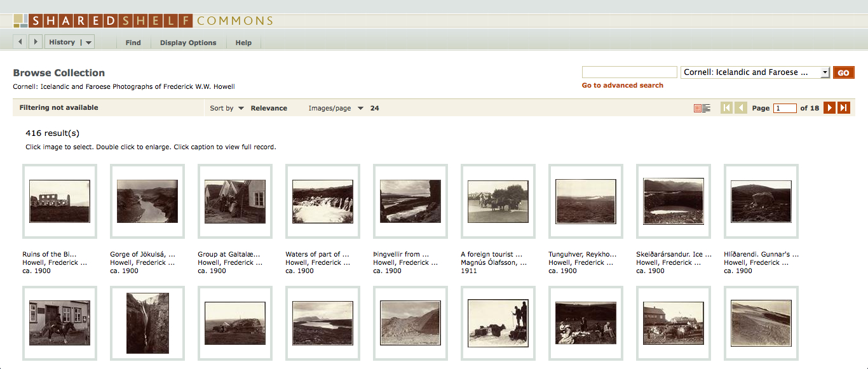Follow the Go to advanced search link
The image size is (868, 369).
tap(622, 85)
